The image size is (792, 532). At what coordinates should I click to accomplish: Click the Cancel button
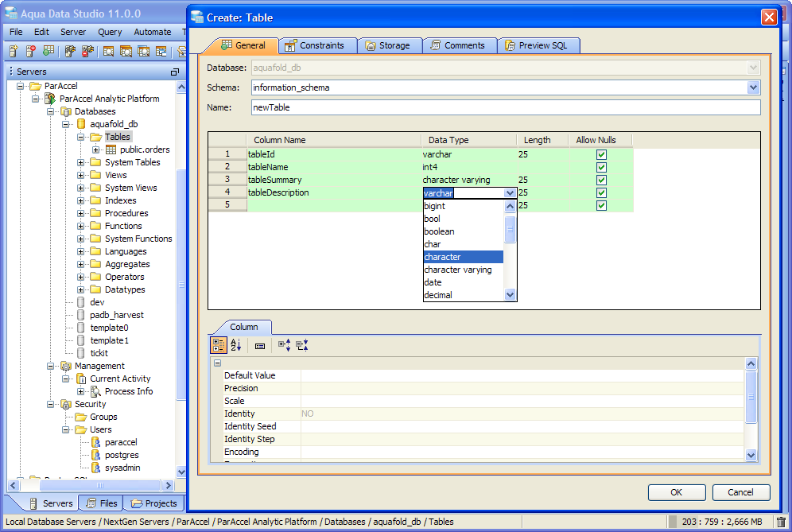(x=740, y=492)
